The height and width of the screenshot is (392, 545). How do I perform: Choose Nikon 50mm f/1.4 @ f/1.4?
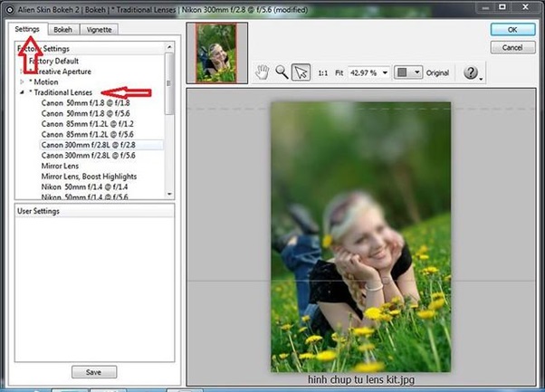(x=84, y=186)
